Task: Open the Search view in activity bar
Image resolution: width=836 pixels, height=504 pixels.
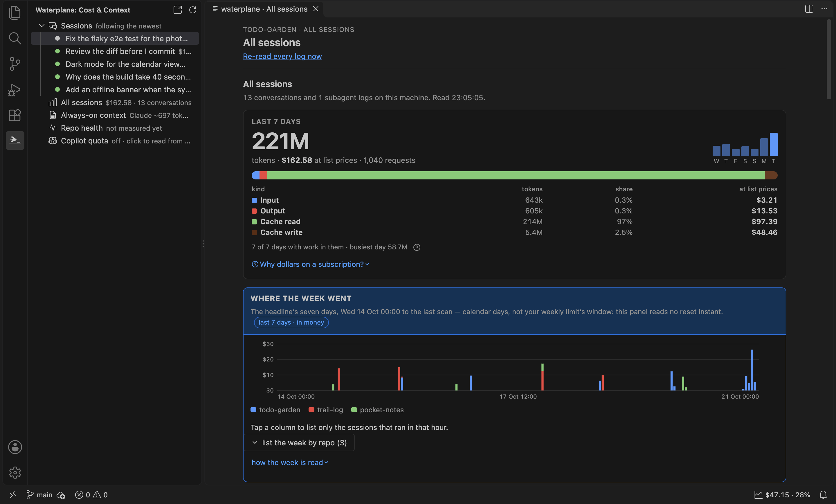Action: (x=15, y=38)
